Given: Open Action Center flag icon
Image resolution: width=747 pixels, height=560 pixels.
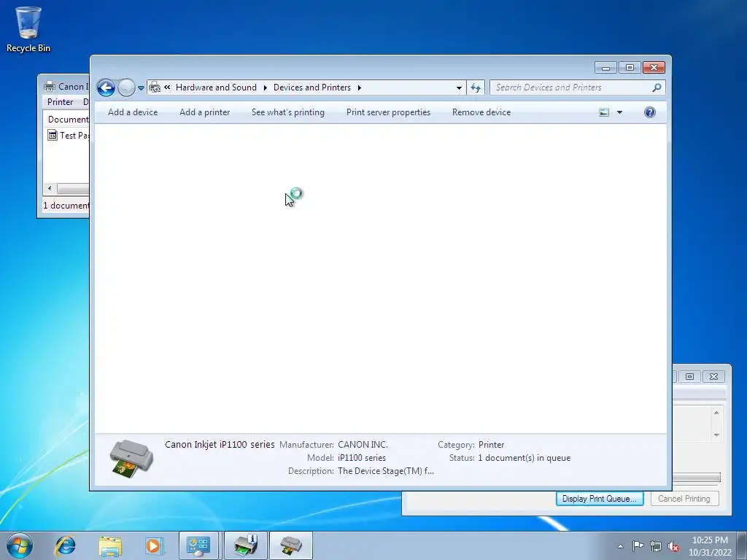Looking at the screenshot, I should tap(638, 546).
